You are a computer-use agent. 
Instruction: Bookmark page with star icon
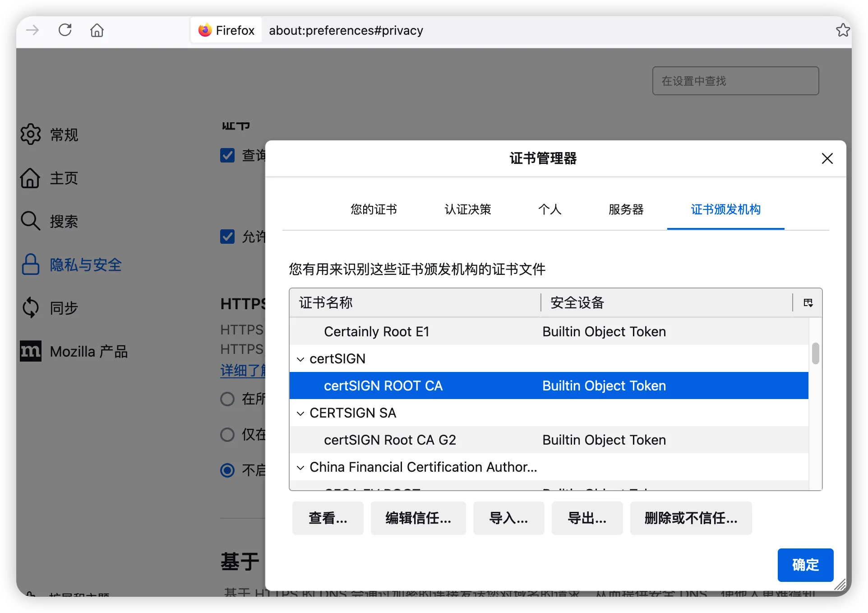pyautogui.click(x=842, y=30)
